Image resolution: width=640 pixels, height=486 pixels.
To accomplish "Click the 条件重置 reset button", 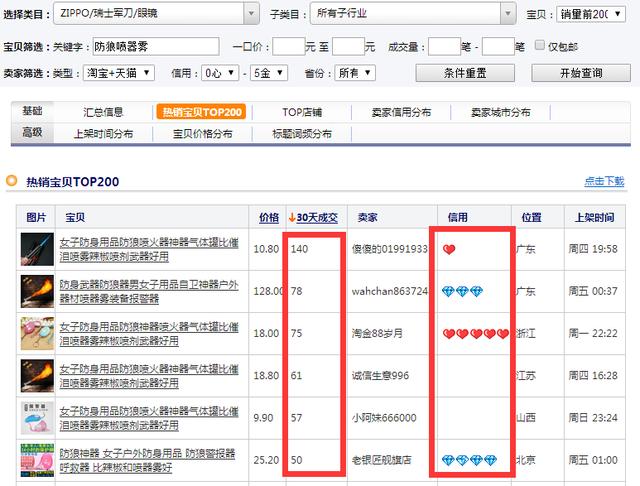I will pyautogui.click(x=465, y=73).
